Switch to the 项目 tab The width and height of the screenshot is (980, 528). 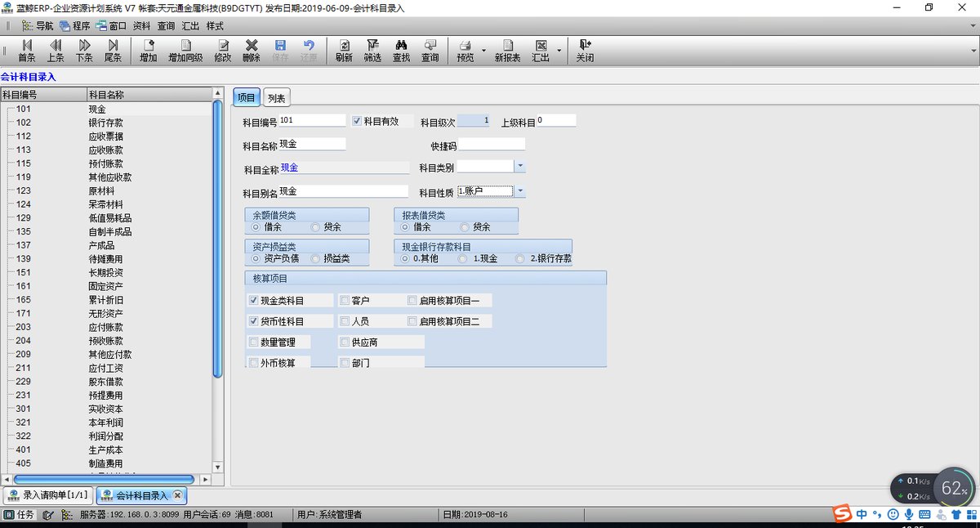tap(246, 98)
